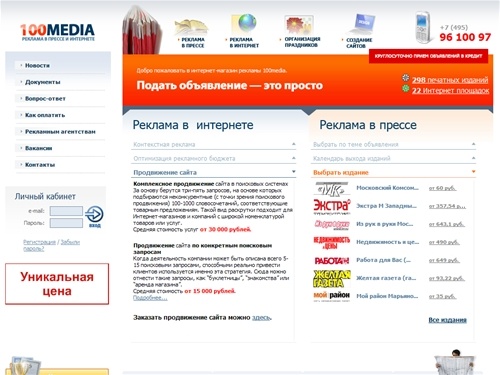Click the 'Забыли пароль?' link
The width and height of the screenshot is (500, 375).
[x=51, y=245]
